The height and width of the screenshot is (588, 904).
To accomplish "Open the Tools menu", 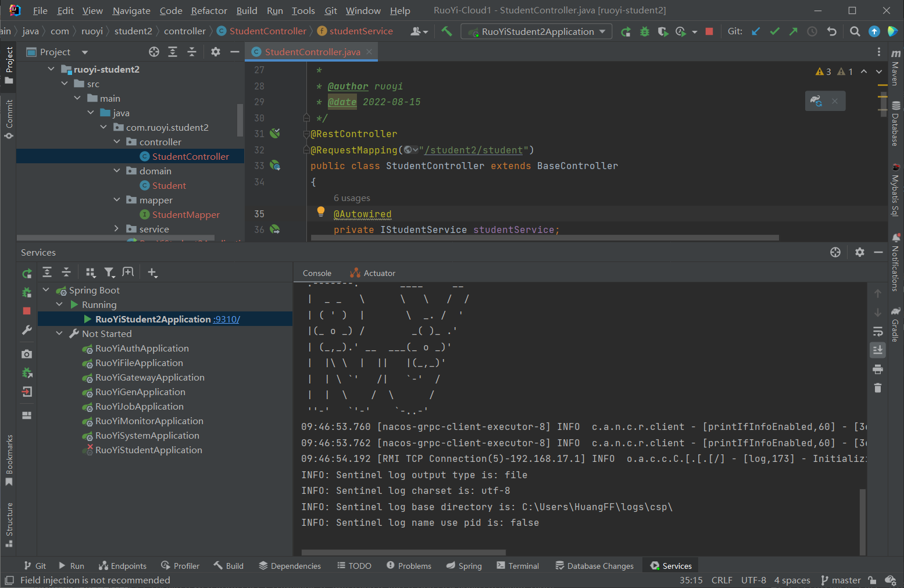I will (303, 10).
